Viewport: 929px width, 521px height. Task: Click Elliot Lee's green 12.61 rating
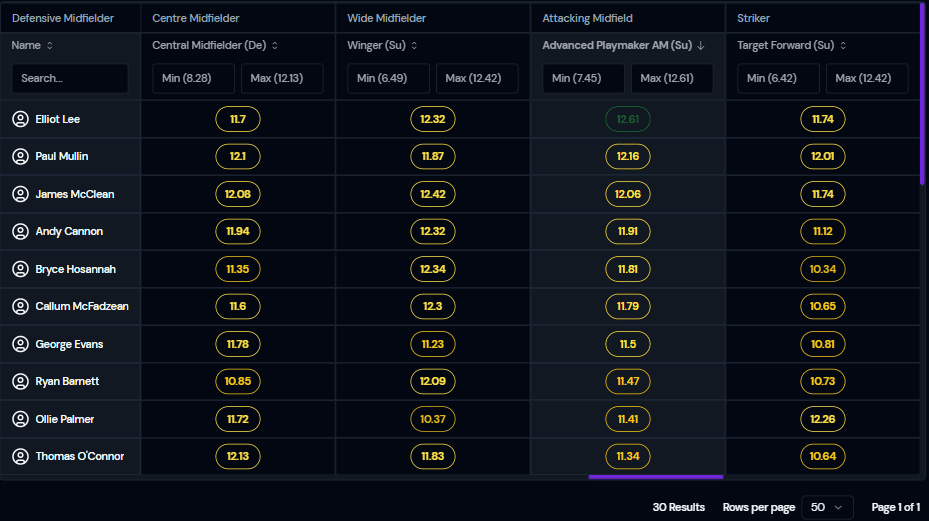tap(627, 119)
